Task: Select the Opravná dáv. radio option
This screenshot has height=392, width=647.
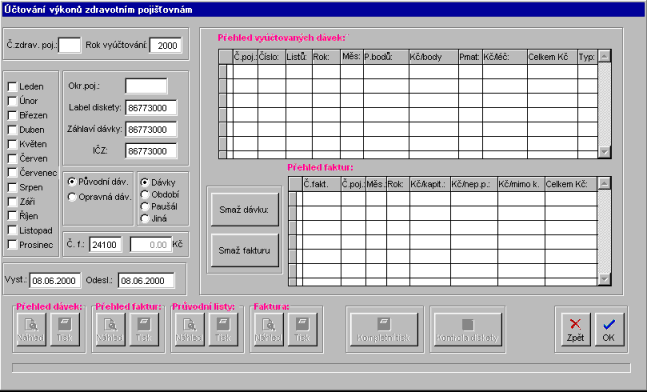Action: (x=72, y=197)
